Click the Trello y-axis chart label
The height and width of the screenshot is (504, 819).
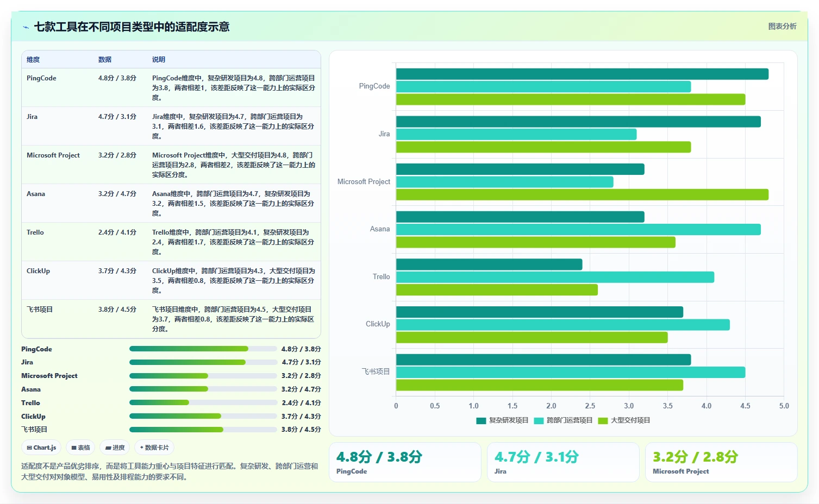pyautogui.click(x=381, y=277)
